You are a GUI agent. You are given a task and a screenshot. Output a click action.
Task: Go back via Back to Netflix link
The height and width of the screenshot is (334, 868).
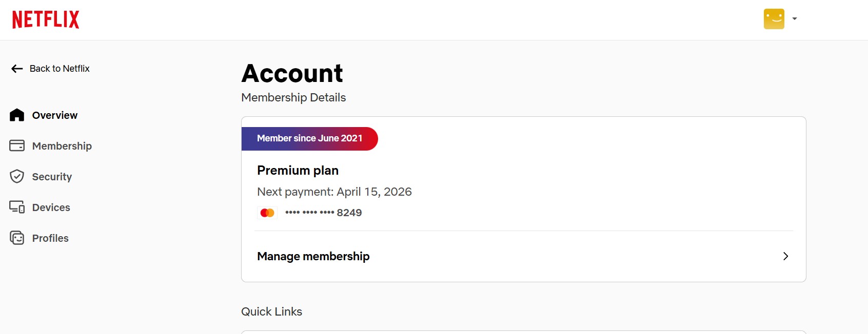(x=60, y=69)
